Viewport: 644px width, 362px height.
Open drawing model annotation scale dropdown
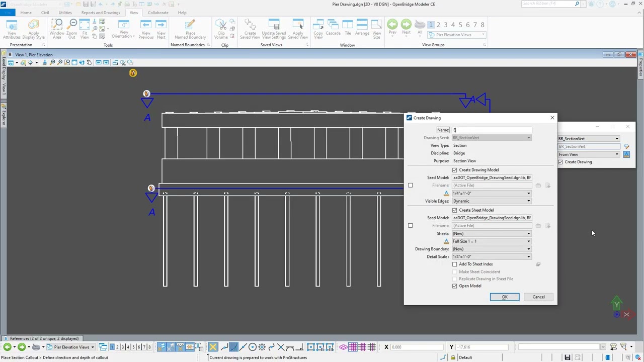click(492, 193)
